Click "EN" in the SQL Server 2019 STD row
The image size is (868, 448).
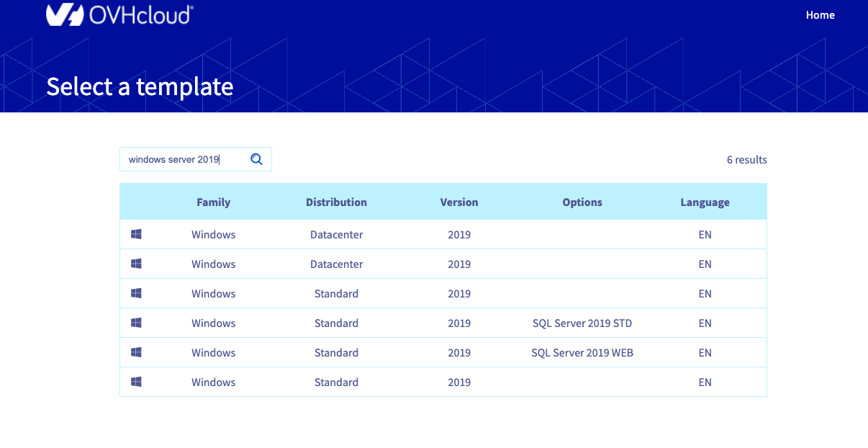705,323
